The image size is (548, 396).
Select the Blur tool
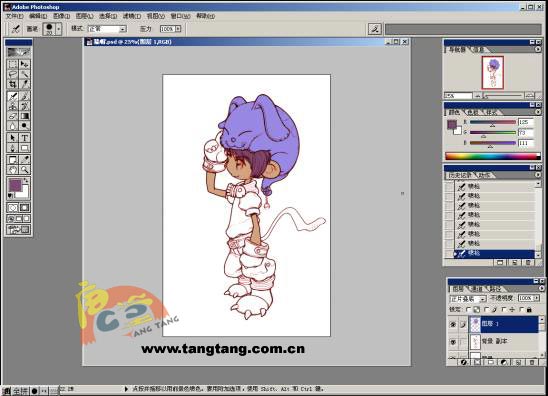pos(13,125)
